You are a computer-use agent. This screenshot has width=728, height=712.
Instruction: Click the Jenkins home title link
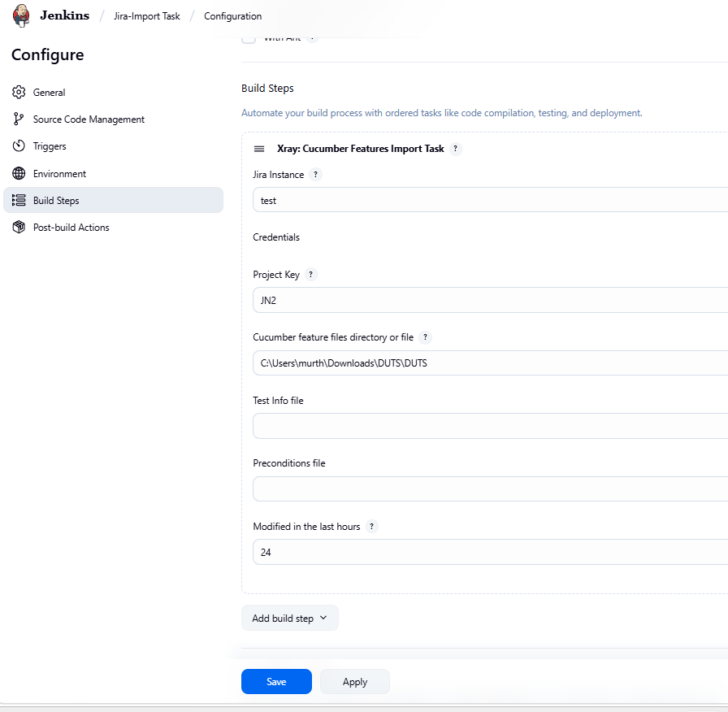[x=64, y=15]
